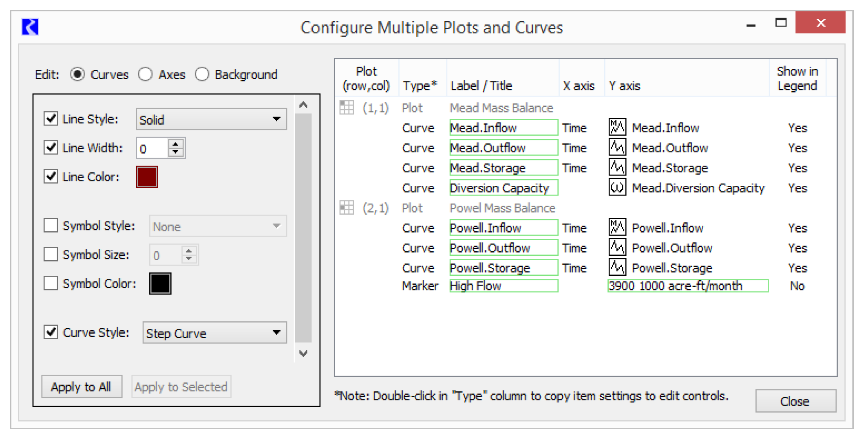Image resolution: width=868 pixels, height=448 pixels.
Task: Click the Mead.Inflow Y axis slot icon
Action: [617, 127]
